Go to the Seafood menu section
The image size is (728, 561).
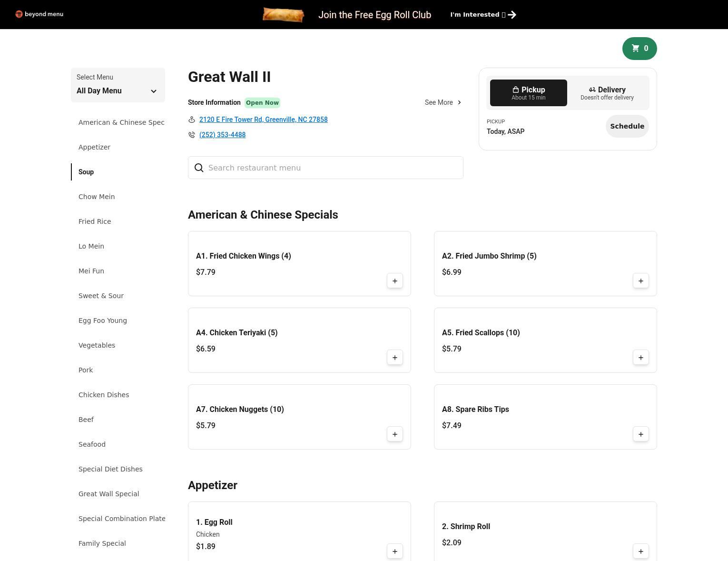(x=92, y=444)
